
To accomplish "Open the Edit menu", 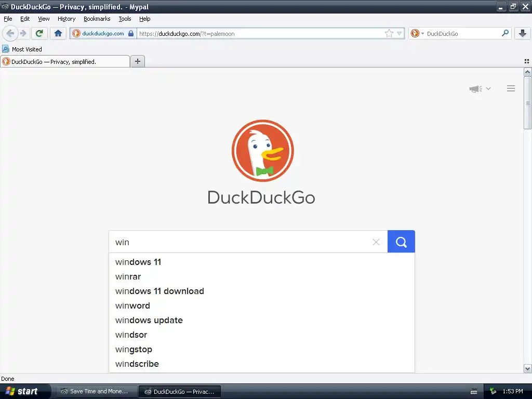I will pos(25,19).
